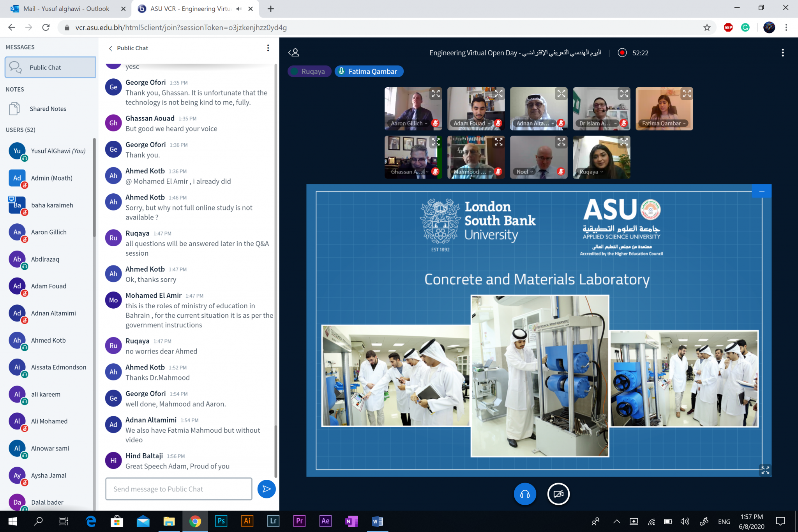Select the ASU VCR browser tab
The image size is (798, 532).
191,9
